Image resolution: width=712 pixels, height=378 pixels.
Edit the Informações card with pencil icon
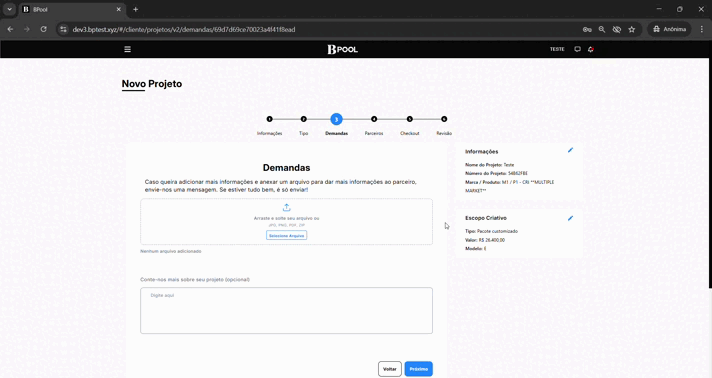(x=570, y=150)
